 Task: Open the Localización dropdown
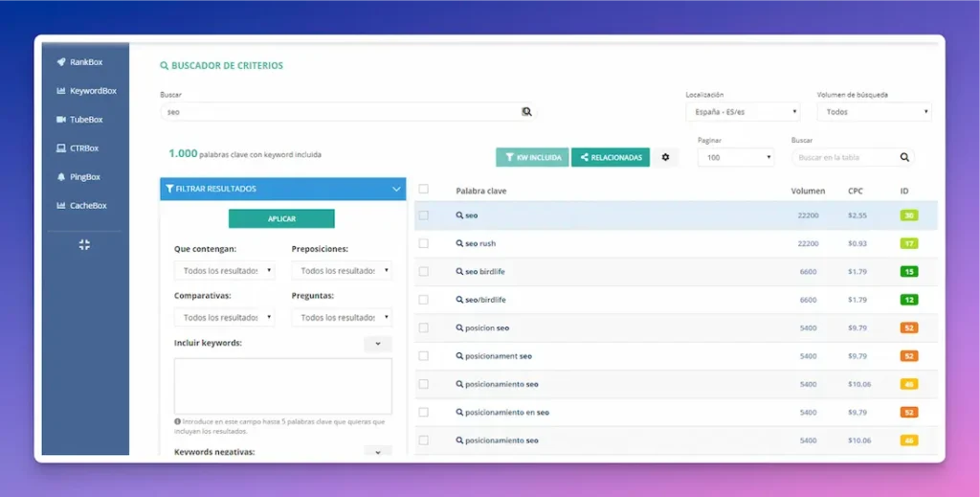743,112
